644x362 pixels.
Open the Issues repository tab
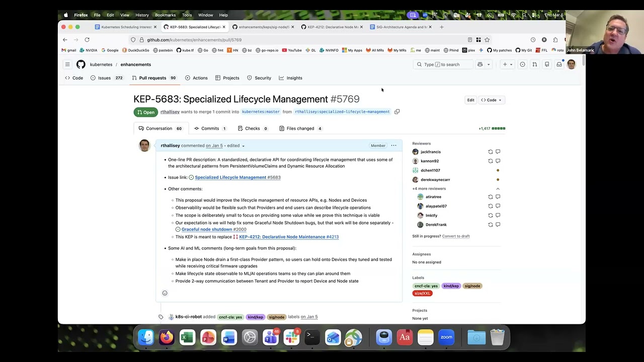pyautogui.click(x=107, y=78)
